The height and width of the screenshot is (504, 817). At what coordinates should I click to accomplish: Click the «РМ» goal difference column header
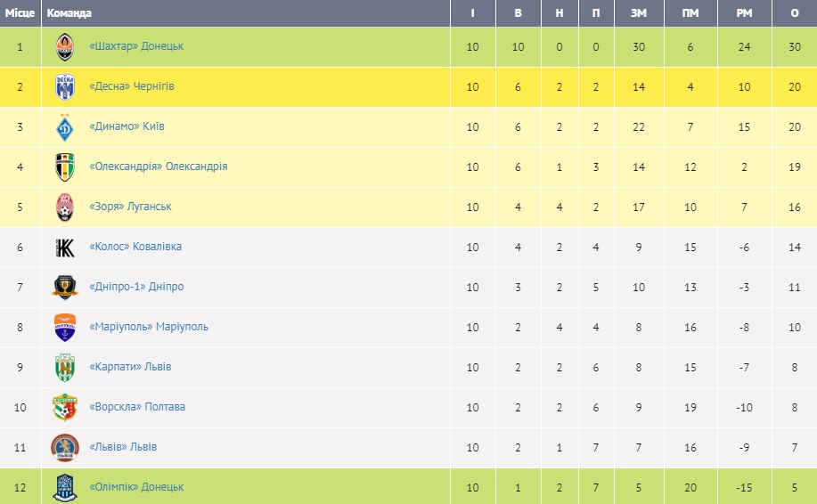click(744, 13)
